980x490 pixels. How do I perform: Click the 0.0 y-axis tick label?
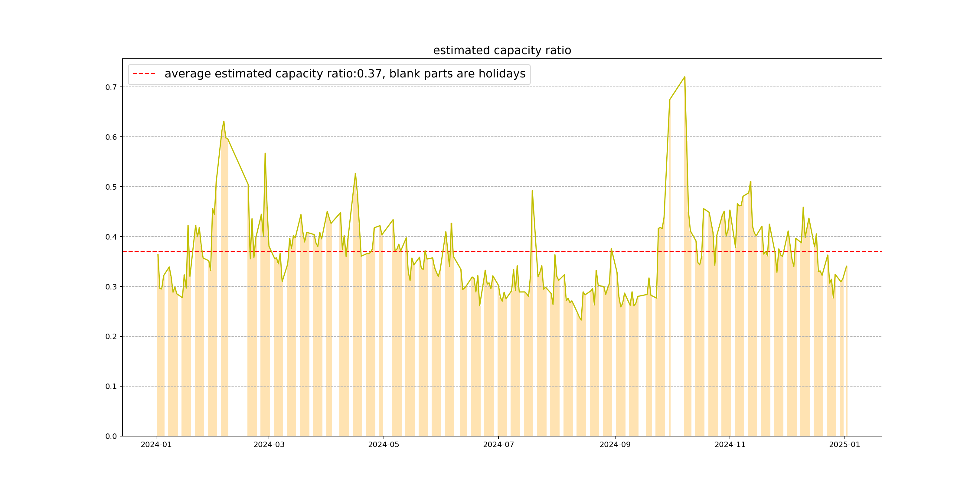pos(111,436)
